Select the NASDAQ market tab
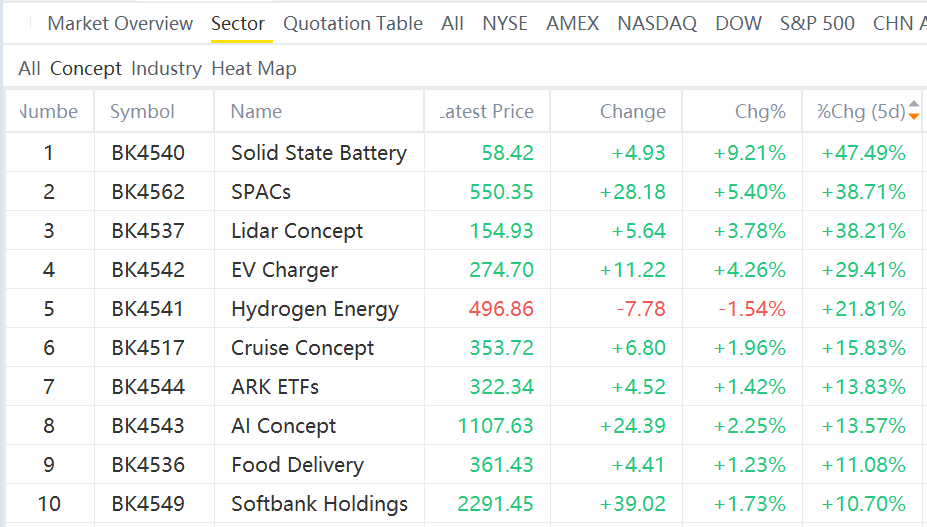The height and width of the screenshot is (527, 927). [x=657, y=23]
